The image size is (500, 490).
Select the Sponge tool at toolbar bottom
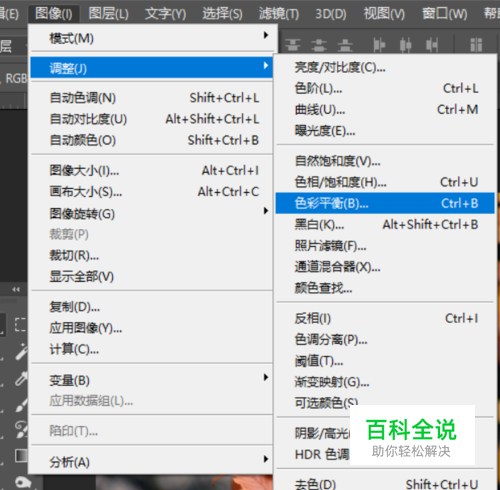tap(22, 482)
